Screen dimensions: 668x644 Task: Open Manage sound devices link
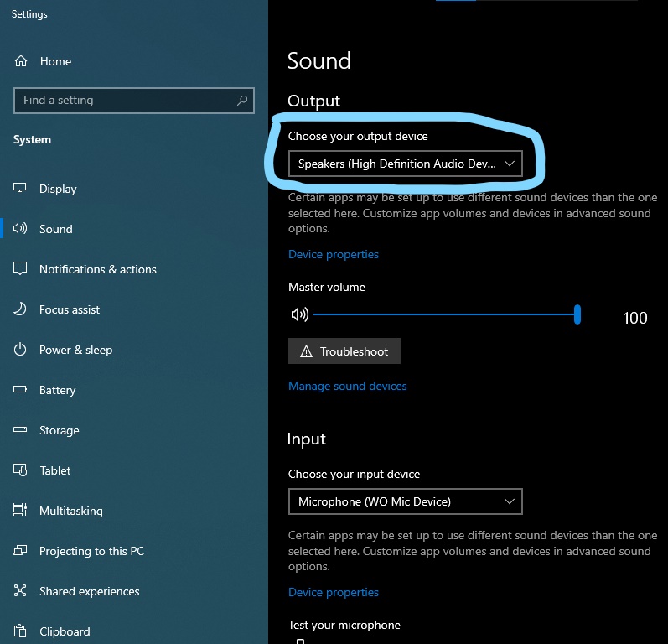point(348,386)
